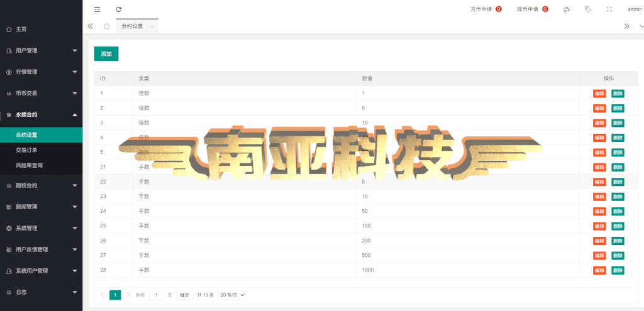Close the 合约设置 tab with its x
644x311 pixels.
(152, 26)
